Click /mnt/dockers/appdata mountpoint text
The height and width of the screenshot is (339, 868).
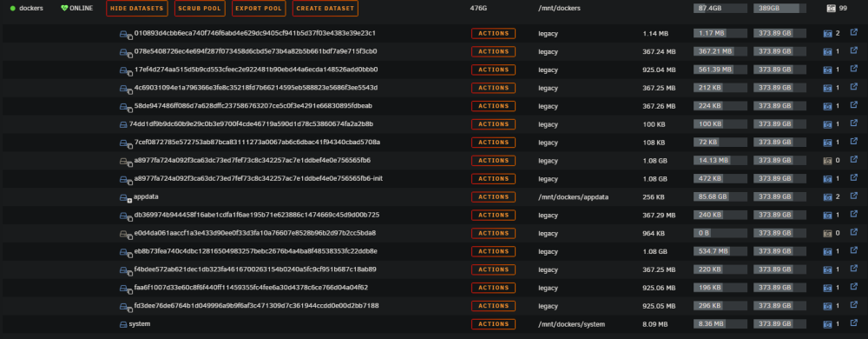(x=574, y=197)
